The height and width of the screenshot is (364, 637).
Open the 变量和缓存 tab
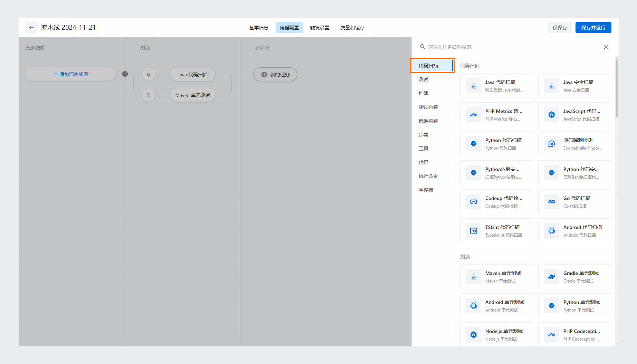(x=352, y=28)
